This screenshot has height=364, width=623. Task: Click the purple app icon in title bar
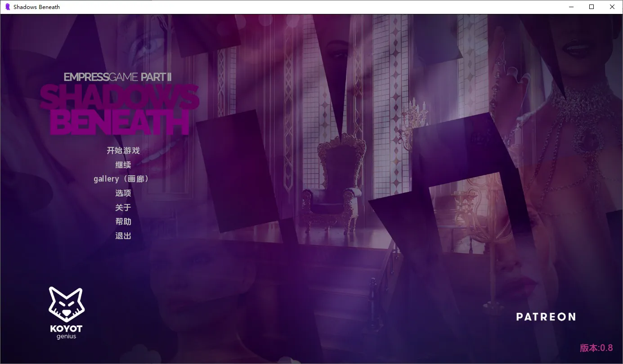point(7,7)
